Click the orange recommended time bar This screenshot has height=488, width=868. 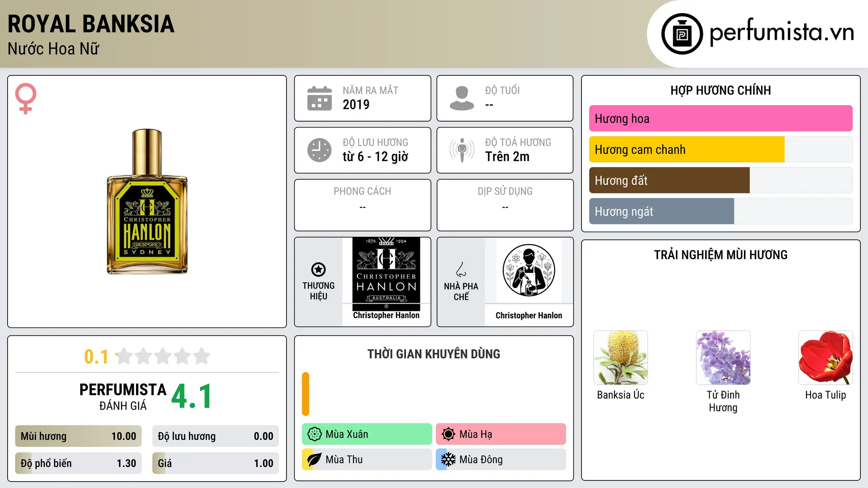[306, 394]
